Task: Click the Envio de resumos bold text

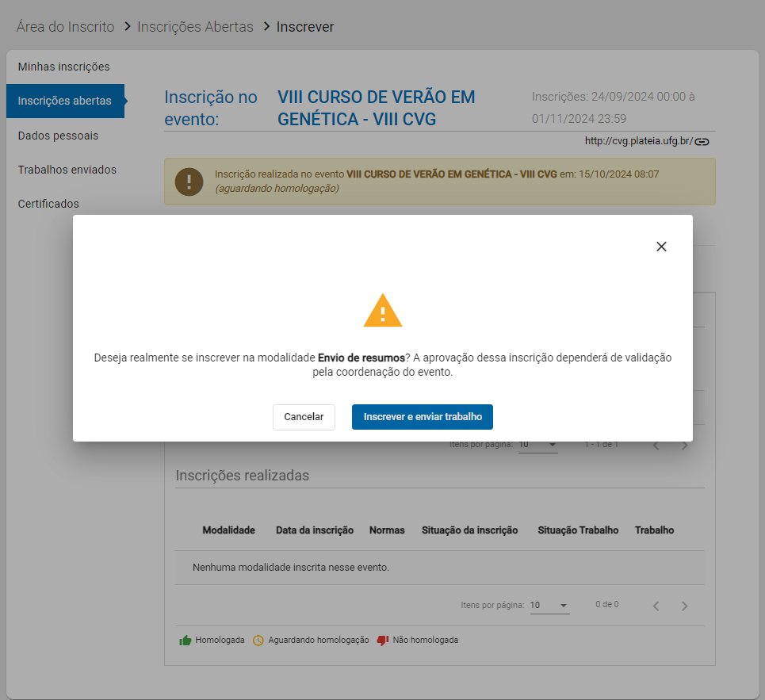Action: [361, 358]
